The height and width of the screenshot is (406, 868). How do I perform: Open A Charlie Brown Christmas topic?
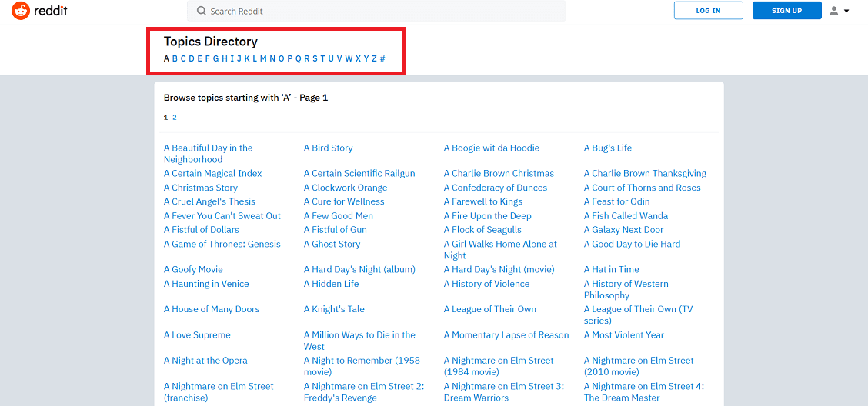pos(499,174)
